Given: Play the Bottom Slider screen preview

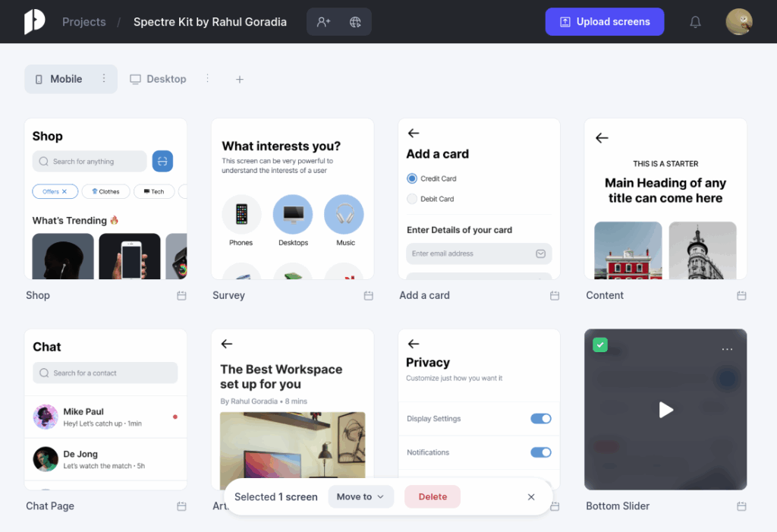Looking at the screenshot, I should point(665,410).
